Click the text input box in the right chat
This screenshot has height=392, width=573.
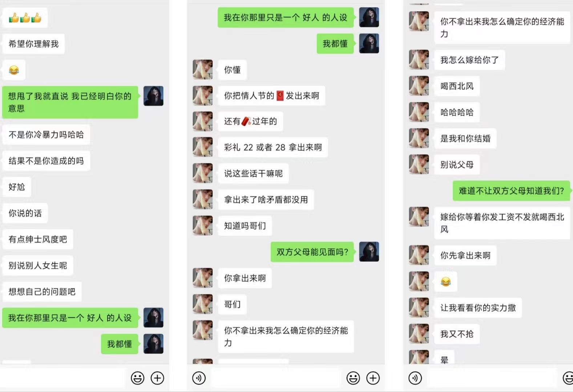(x=492, y=378)
